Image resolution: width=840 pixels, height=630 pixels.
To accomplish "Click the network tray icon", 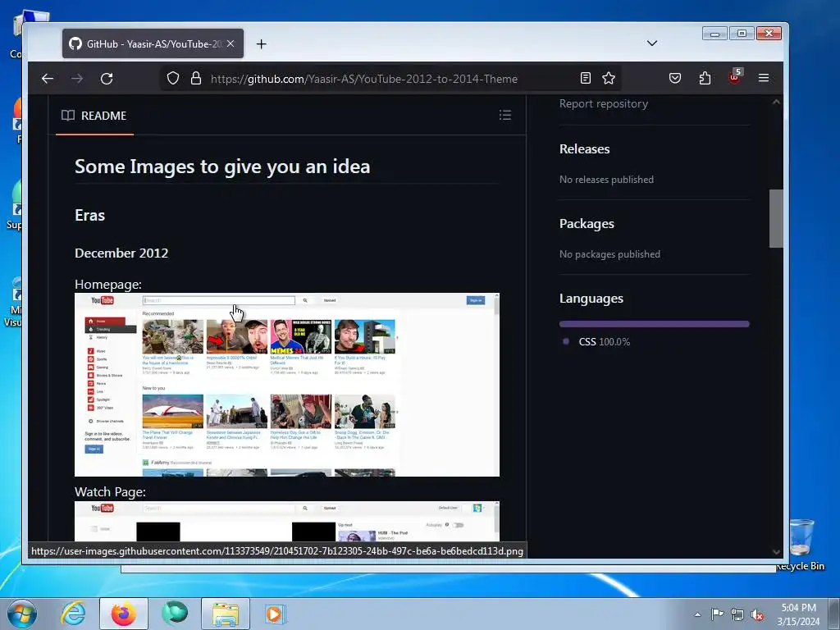I will coord(737,614).
